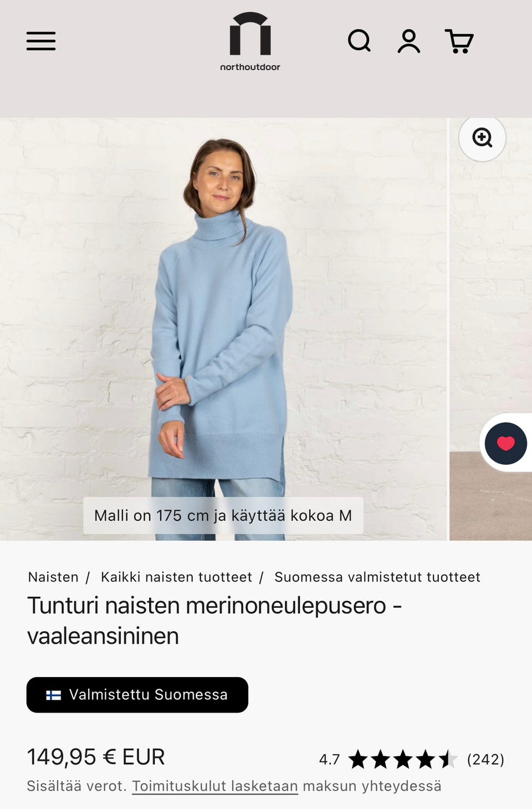
Task: Tap the model size caption overlay
Action: coord(223,515)
